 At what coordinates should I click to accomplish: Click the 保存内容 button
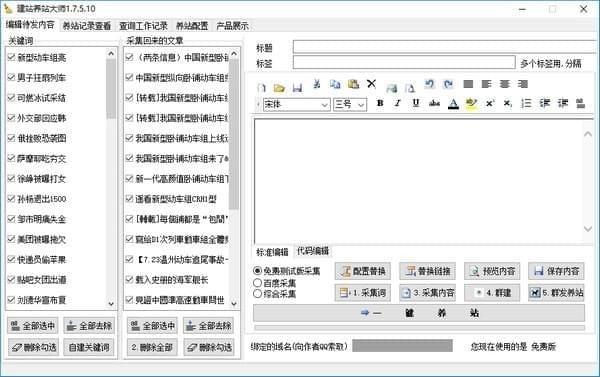pyautogui.click(x=556, y=271)
